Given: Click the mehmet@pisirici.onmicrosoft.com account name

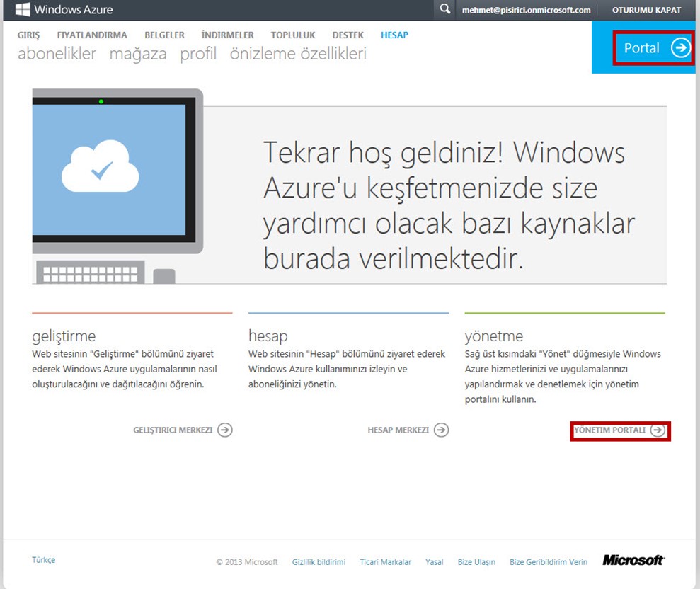Looking at the screenshot, I should pyautogui.click(x=526, y=10).
